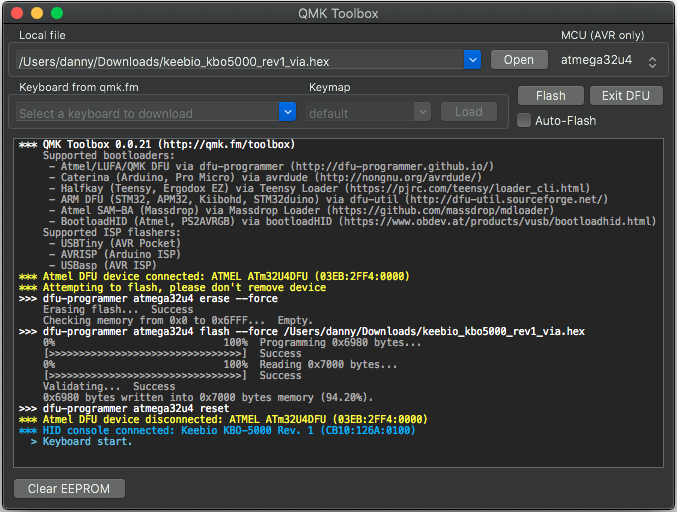Open the Keymap 'default' dropdown

pos(369,112)
